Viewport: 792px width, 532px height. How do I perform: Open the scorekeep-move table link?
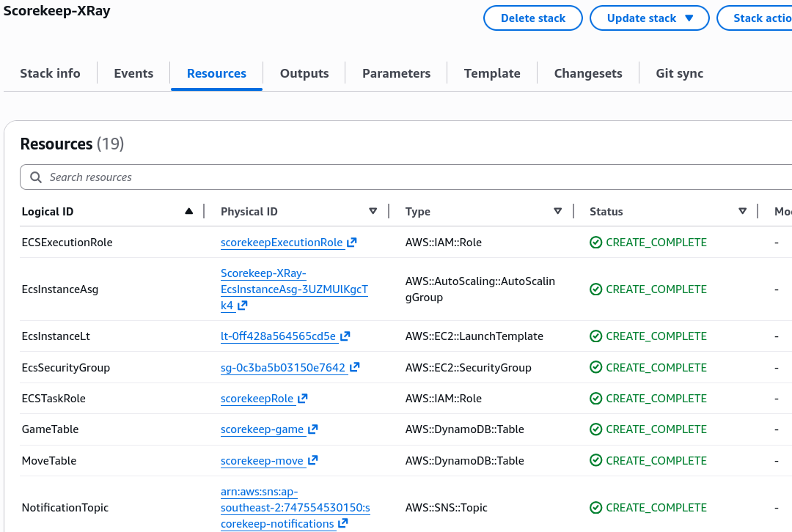click(x=262, y=460)
